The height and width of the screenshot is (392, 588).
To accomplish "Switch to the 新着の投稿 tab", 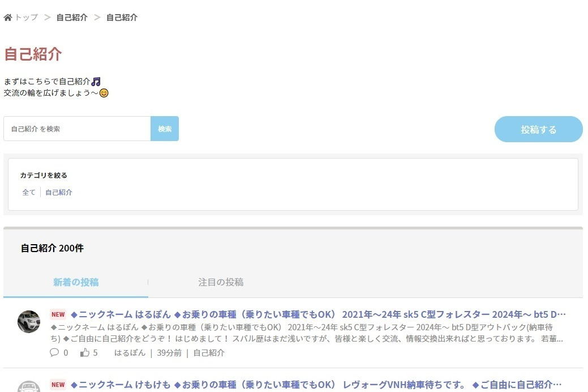I will tap(76, 282).
